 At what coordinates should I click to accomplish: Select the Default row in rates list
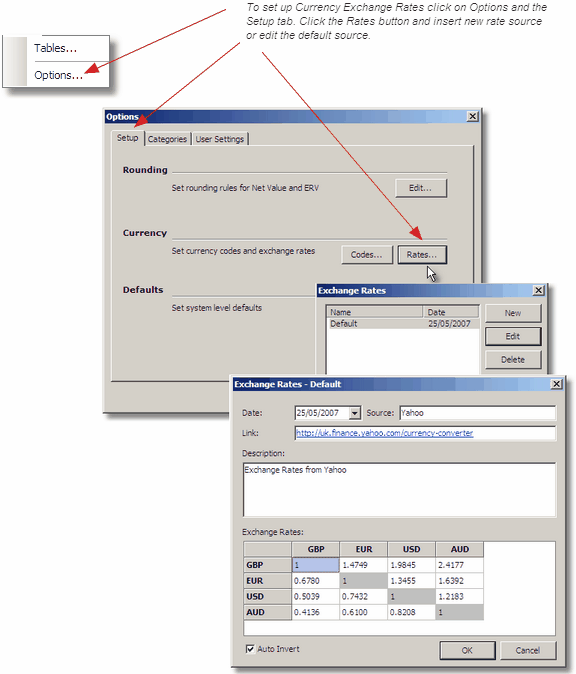(403, 324)
